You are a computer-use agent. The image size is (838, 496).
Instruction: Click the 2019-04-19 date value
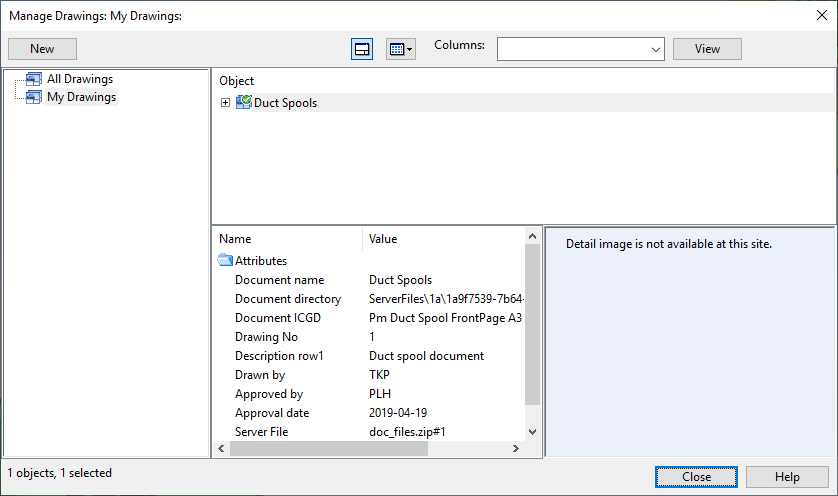(398, 413)
